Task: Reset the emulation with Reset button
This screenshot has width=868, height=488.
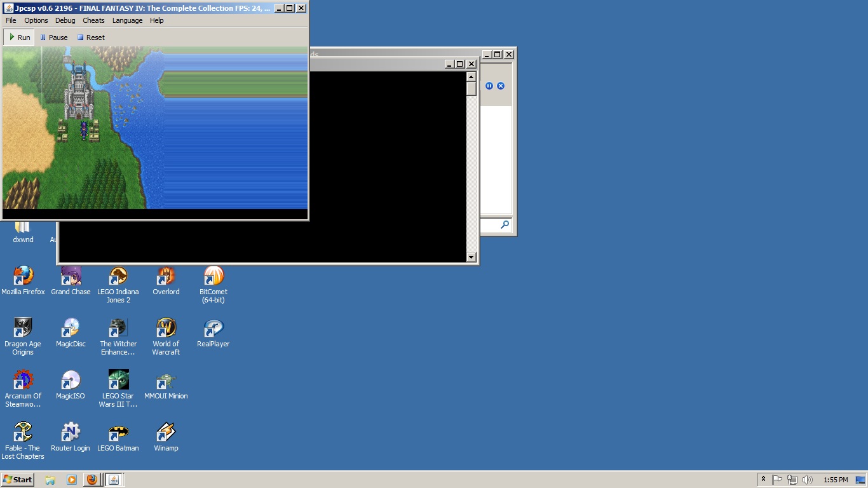Action: [x=91, y=37]
